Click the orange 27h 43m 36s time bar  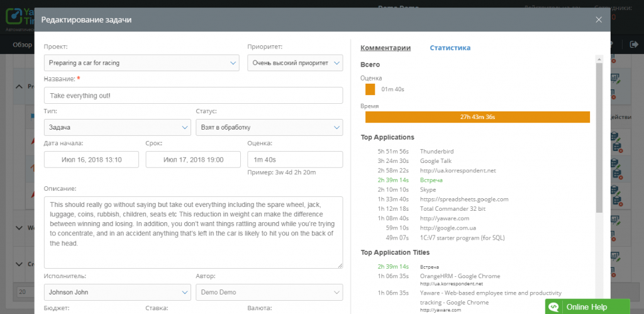tap(477, 117)
